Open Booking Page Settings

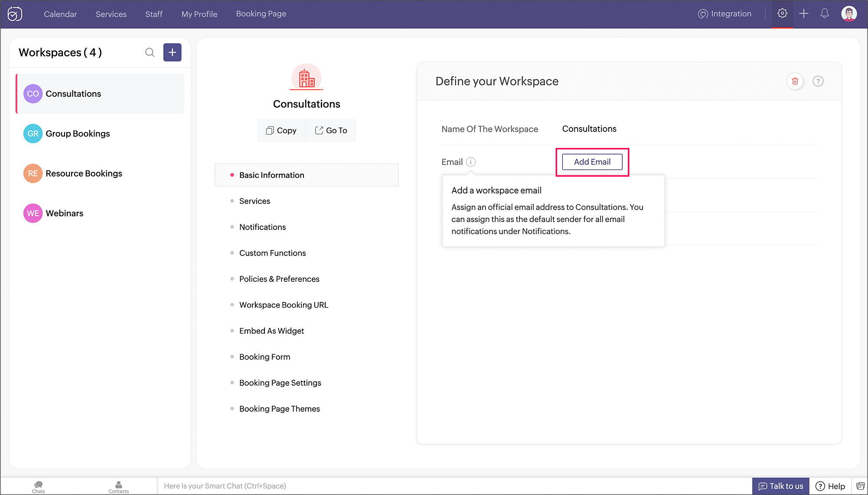click(280, 383)
